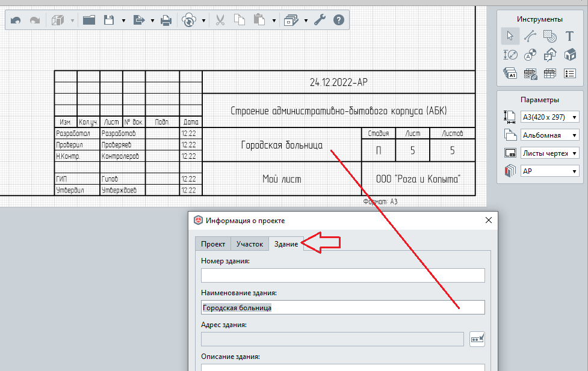This screenshot has height=371, width=588.
Task: Click the linked table tool icon
Action: click(x=530, y=74)
